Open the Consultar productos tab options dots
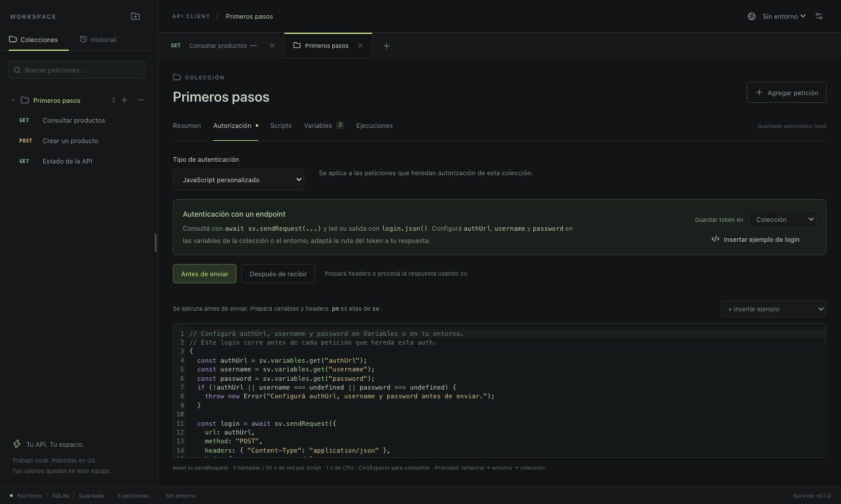 coord(253,46)
